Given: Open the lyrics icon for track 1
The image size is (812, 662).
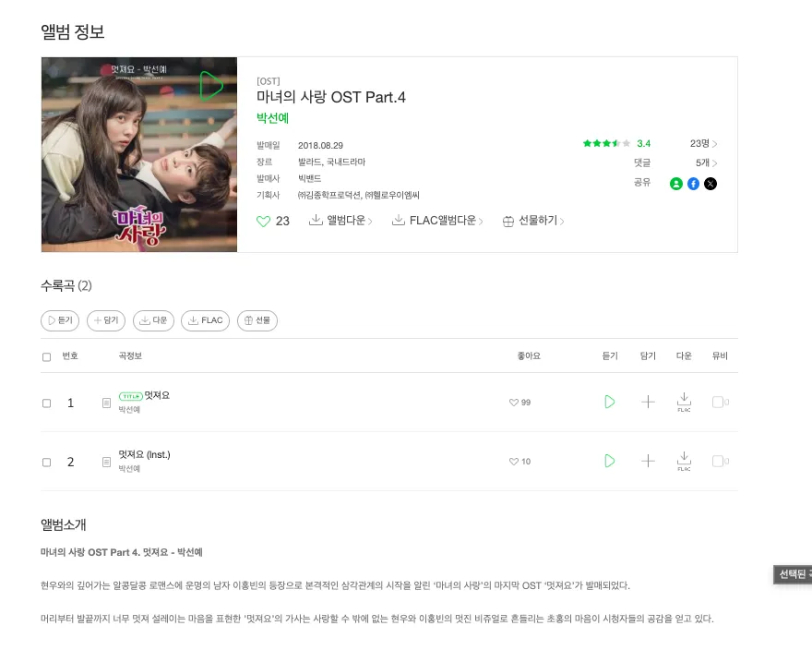Looking at the screenshot, I should click(x=106, y=403).
